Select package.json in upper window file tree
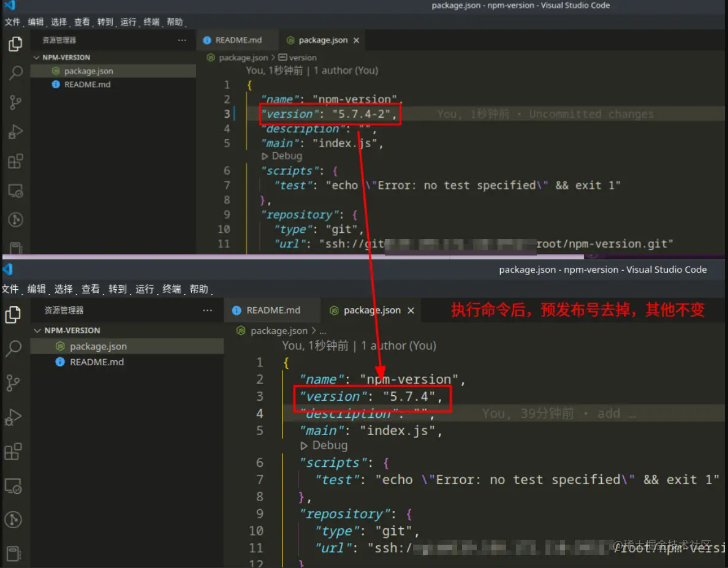The height and width of the screenshot is (568, 728). [113, 71]
